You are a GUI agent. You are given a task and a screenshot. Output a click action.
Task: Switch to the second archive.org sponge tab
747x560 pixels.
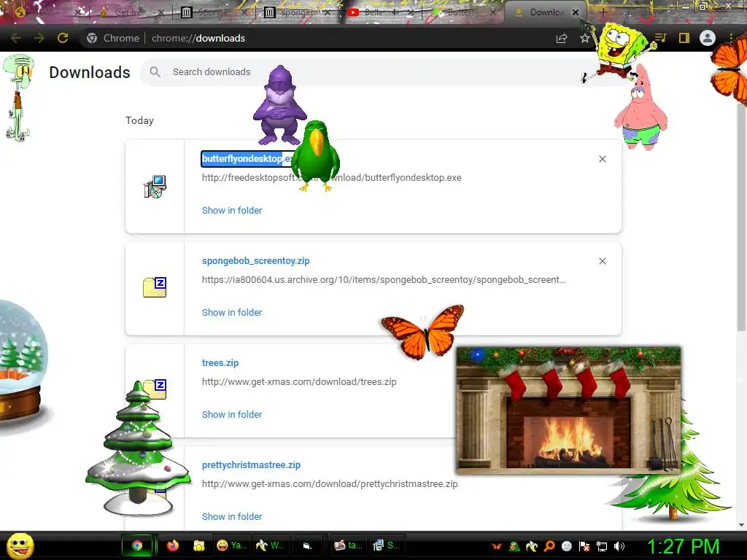(296, 12)
